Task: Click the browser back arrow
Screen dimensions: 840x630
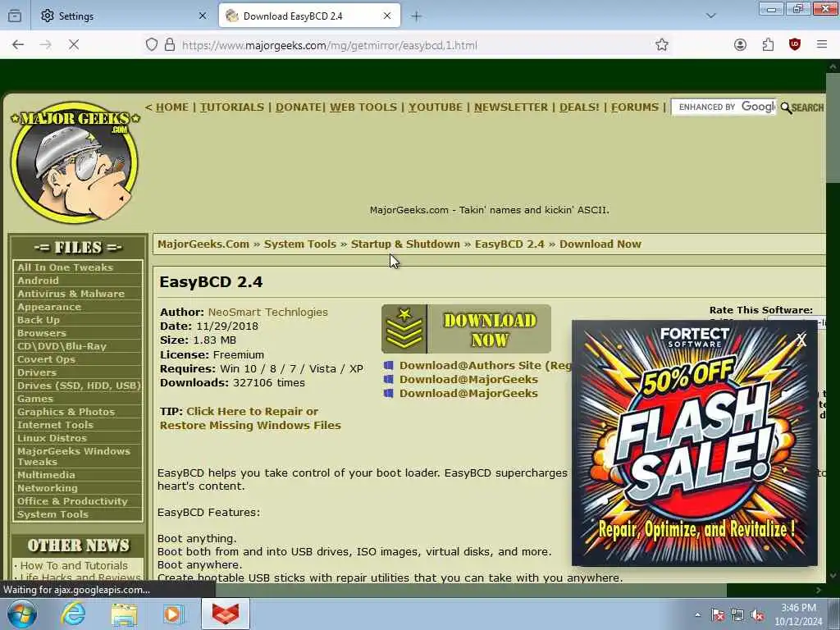Action: coord(18,45)
